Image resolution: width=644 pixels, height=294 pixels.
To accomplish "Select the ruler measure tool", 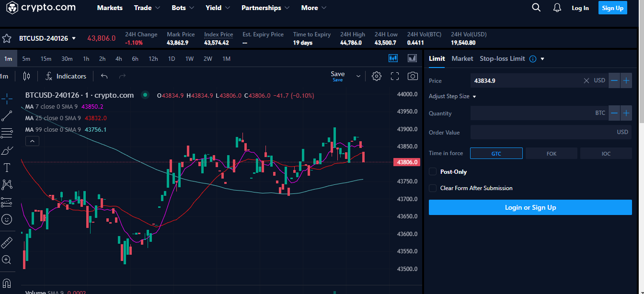I will pyautogui.click(x=7, y=242).
